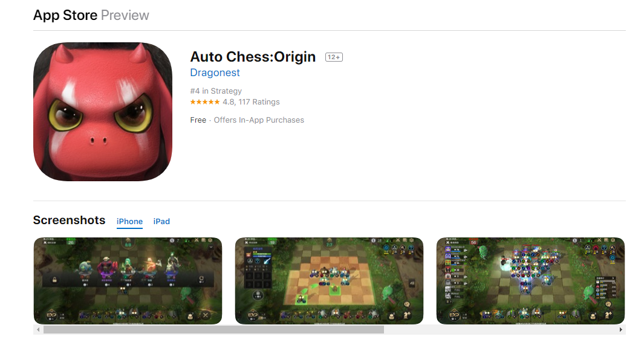
Task: Open the third screenshot showing battle effects
Action: coord(530,281)
